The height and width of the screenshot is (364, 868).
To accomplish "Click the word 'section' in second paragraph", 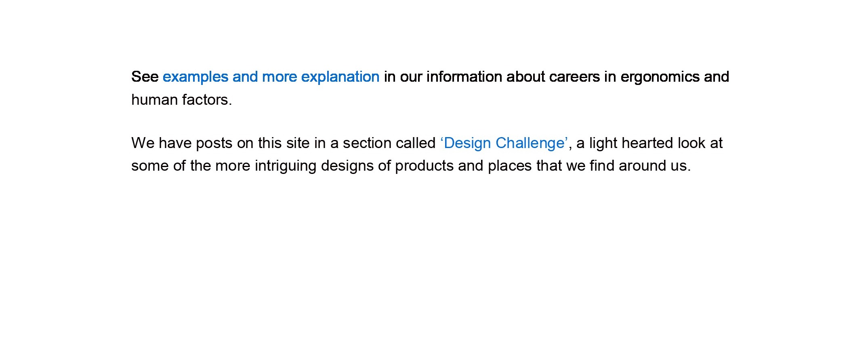I will click(367, 143).
